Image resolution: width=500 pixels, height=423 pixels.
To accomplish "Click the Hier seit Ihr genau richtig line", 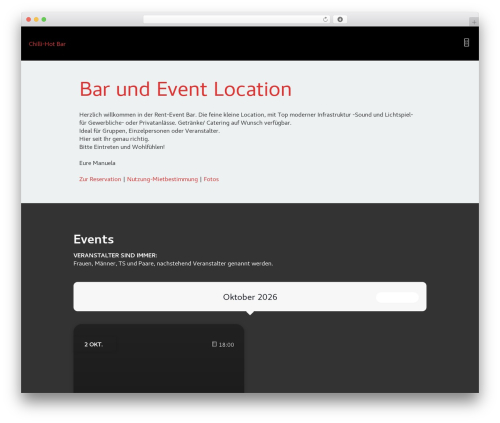I will coord(114,139).
